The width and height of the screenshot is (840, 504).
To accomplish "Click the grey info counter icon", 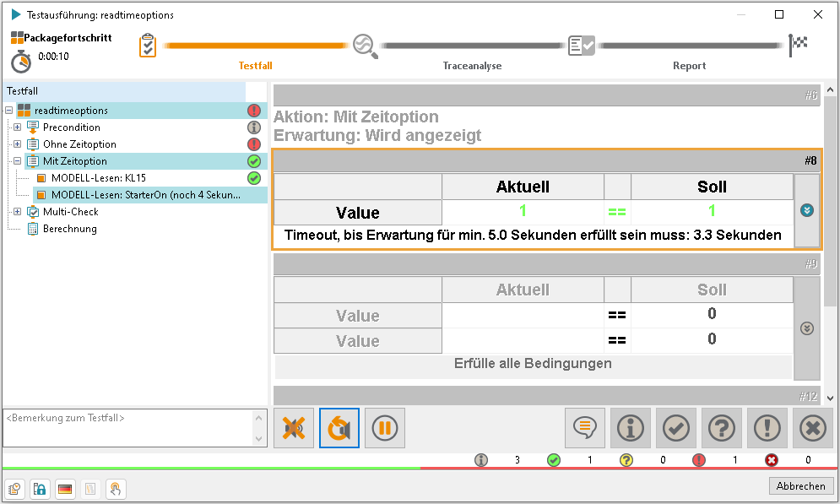I will point(481,459).
